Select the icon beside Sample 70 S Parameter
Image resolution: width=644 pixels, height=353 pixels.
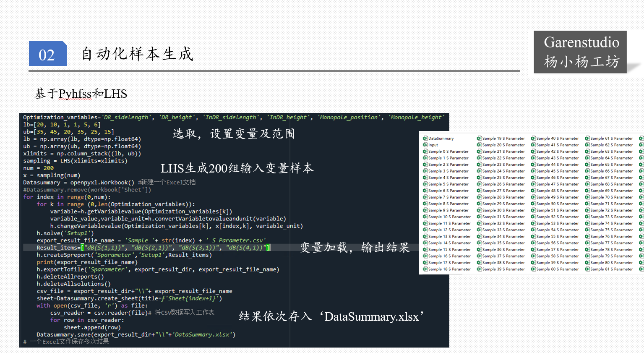587,197
